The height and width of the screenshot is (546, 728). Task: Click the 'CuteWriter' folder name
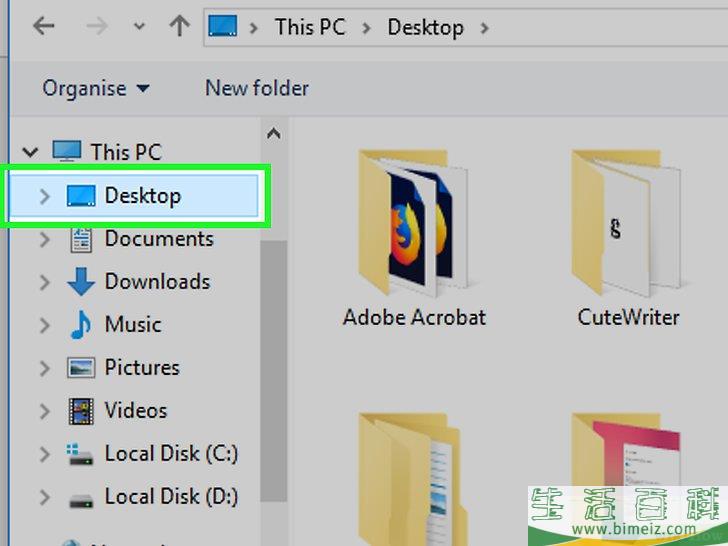[628, 318]
